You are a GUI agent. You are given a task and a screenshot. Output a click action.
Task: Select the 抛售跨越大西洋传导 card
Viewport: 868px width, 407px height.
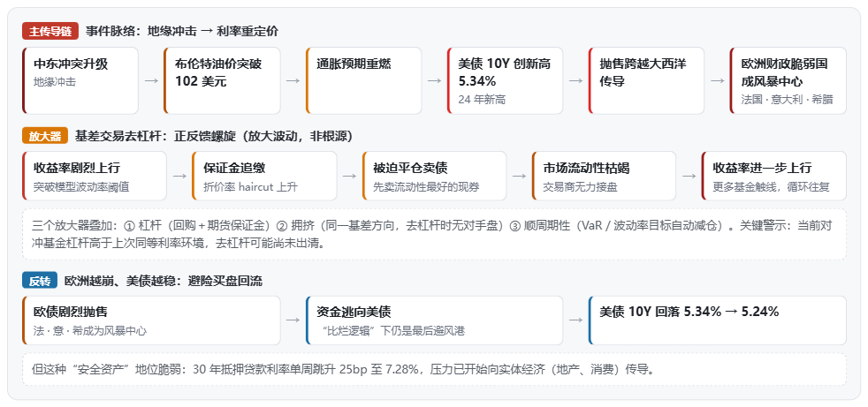tap(646, 80)
